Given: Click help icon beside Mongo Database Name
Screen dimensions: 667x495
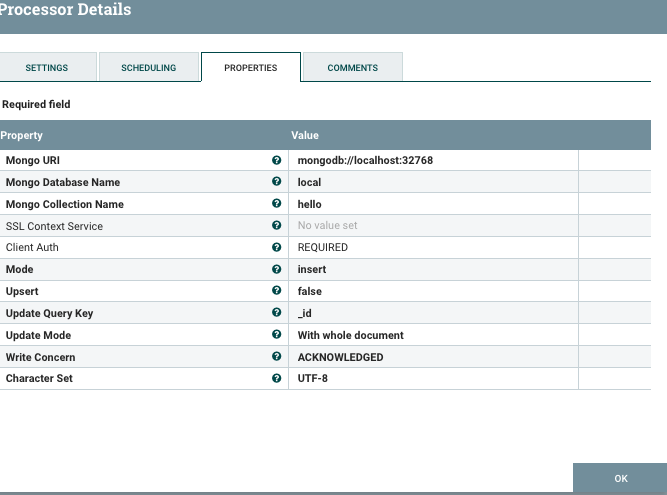Looking at the screenshot, I should (x=276, y=182).
